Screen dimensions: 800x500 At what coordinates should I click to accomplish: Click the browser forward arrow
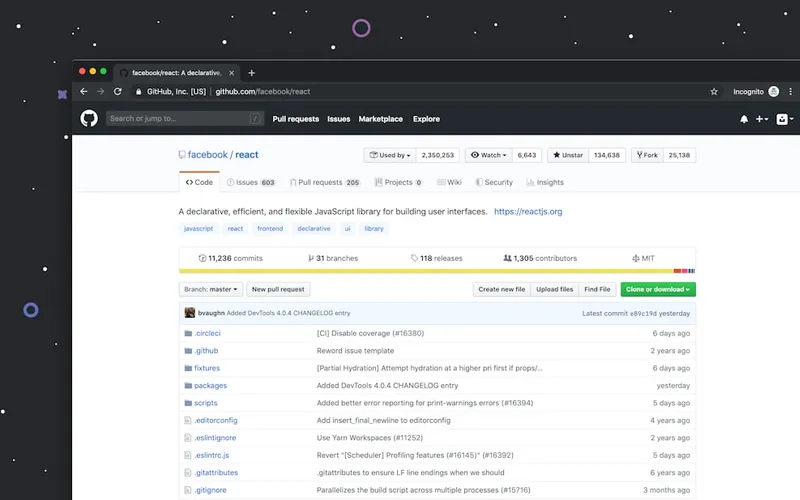click(x=101, y=91)
